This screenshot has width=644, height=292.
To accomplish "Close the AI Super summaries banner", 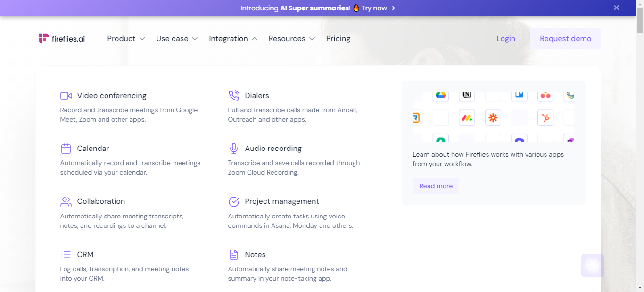I will [617, 8].
